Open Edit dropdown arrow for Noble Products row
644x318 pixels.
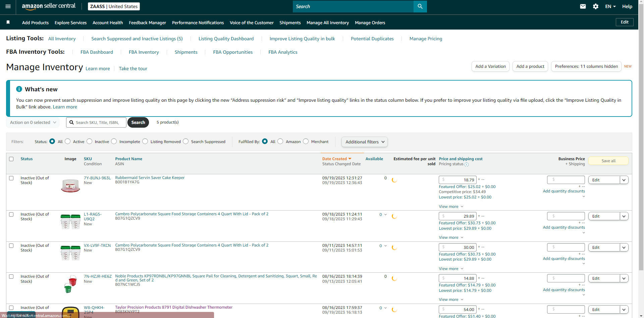click(x=624, y=278)
